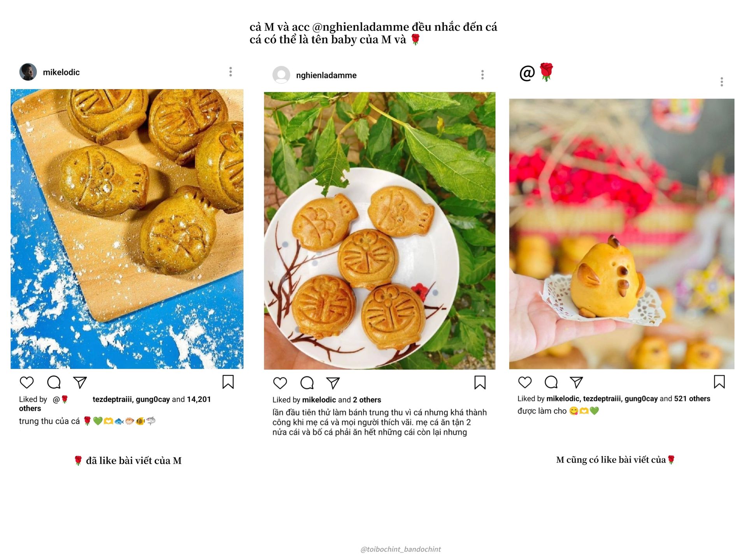This screenshot has height=560, width=747.
Task: Like the mikelodic mooncake post
Action: click(x=27, y=382)
